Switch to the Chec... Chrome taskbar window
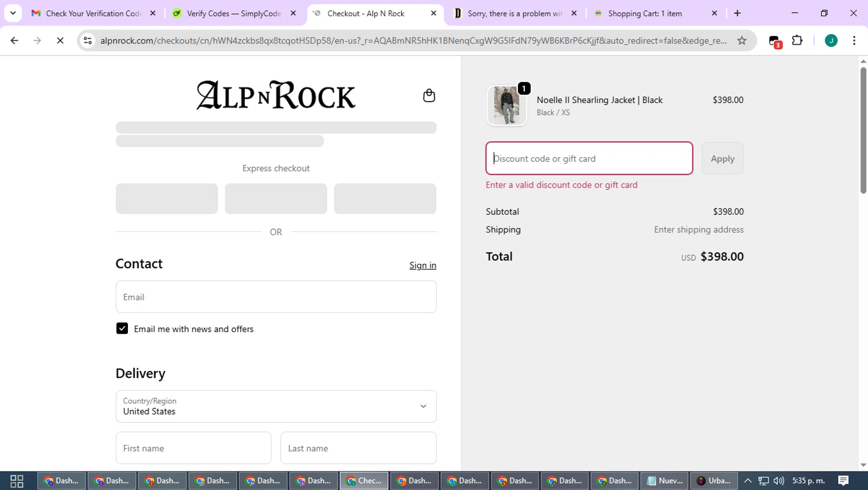 click(364, 481)
